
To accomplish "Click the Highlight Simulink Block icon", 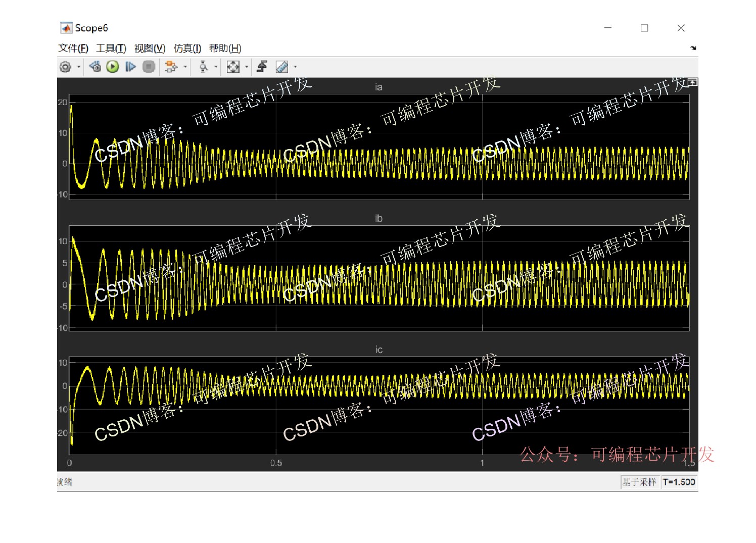I will coord(171,67).
